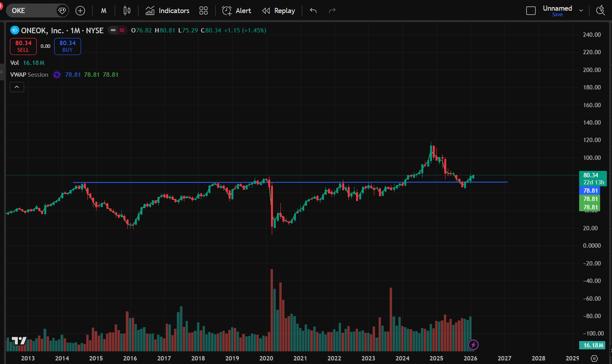The height and width of the screenshot is (364, 612).
Task: Redo the last chart action
Action: [x=333, y=10]
